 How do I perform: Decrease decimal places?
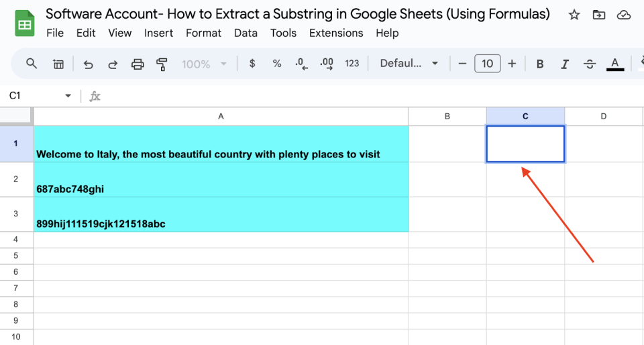(x=301, y=64)
